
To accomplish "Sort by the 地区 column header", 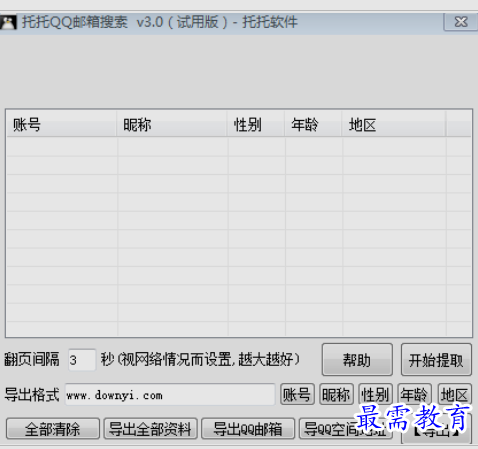I will (394, 124).
